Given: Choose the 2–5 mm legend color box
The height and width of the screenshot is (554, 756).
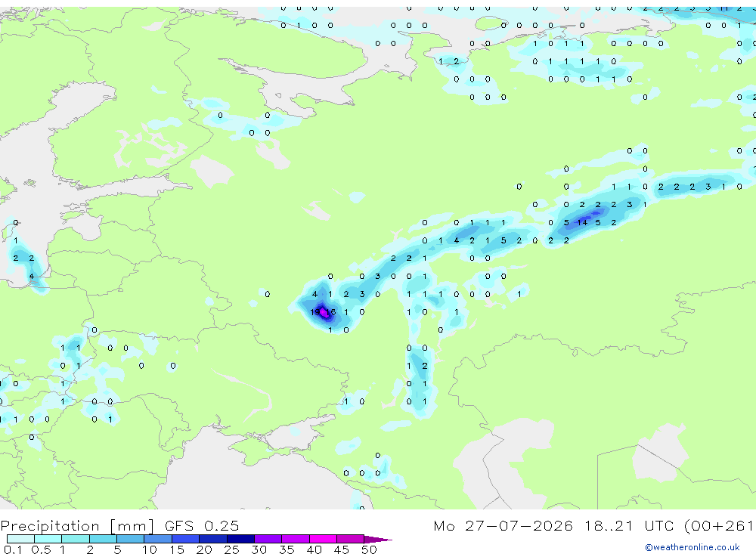Looking at the screenshot, I should (103, 539).
